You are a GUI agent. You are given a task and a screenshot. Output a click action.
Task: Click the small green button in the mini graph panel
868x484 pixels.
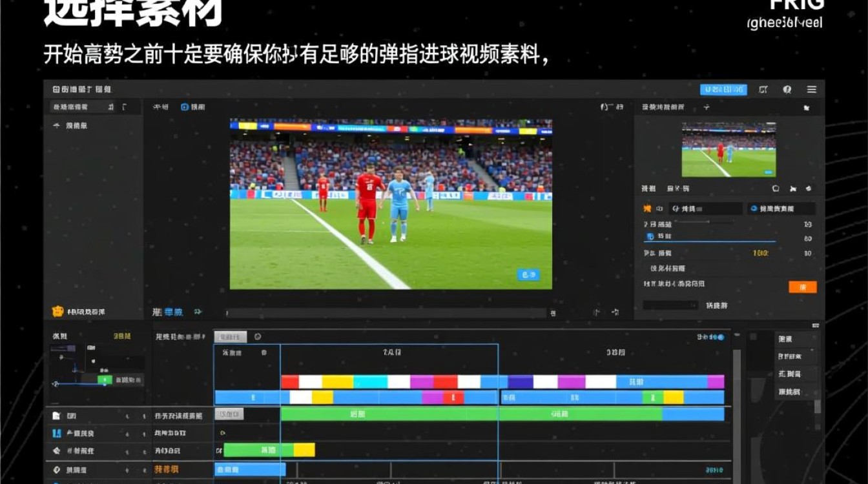click(105, 380)
